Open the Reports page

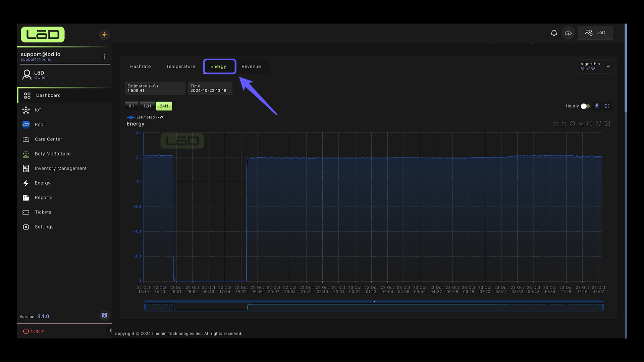click(64, 198)
